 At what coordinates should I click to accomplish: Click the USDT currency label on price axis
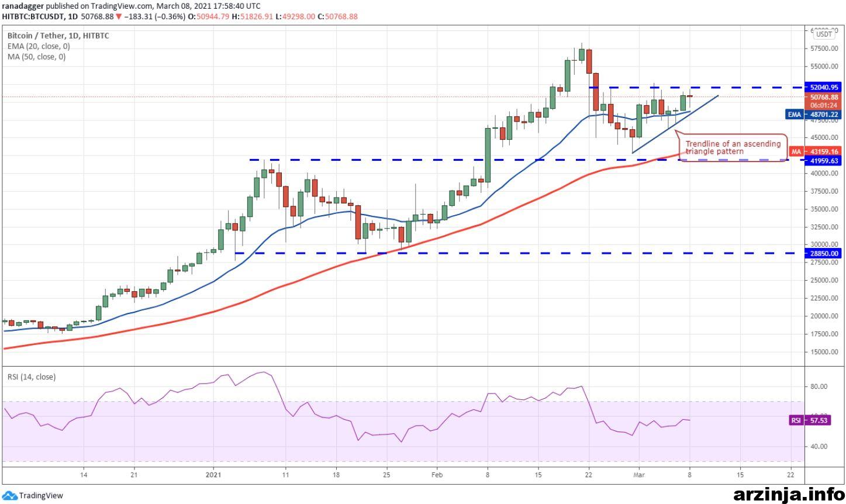point(824,34)
